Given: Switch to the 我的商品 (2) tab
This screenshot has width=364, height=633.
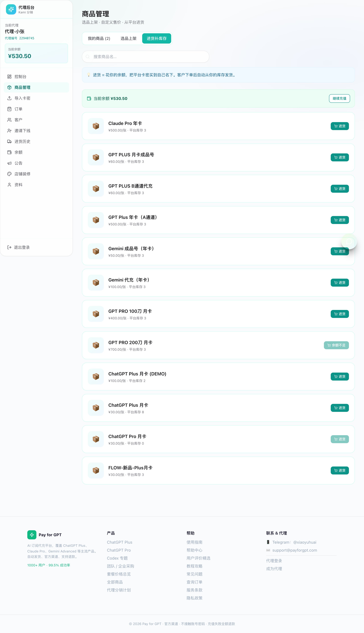Looking at the screenshot, I should 99,39.
